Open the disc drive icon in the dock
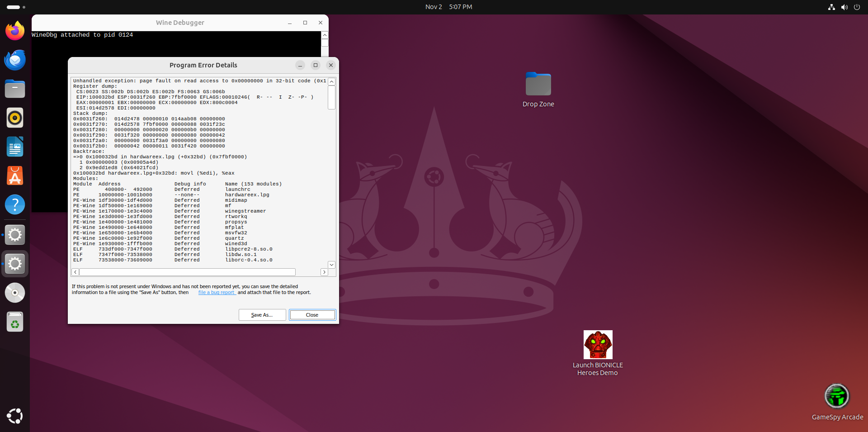 15,293
